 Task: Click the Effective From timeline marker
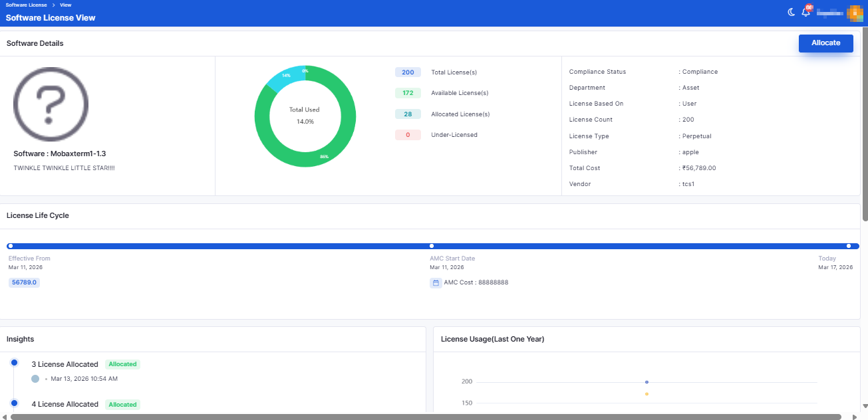point(10,246)
